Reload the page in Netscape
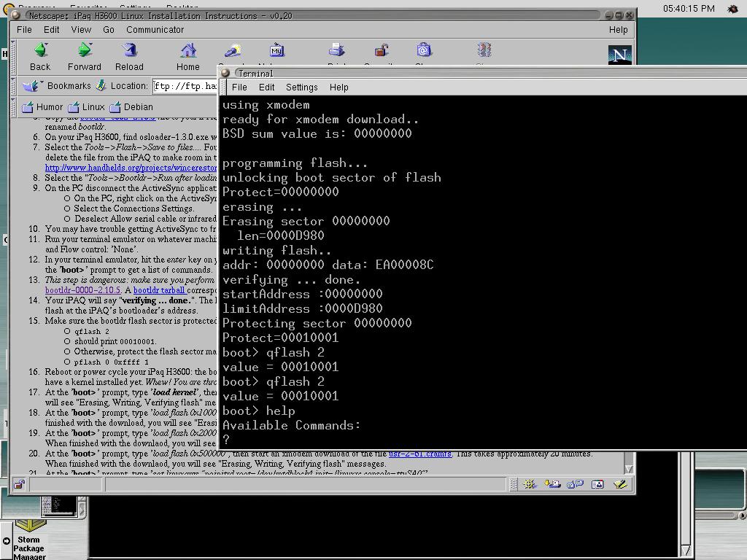The height and width of the screenshot is (560, 747). click(x=129, y=50)
